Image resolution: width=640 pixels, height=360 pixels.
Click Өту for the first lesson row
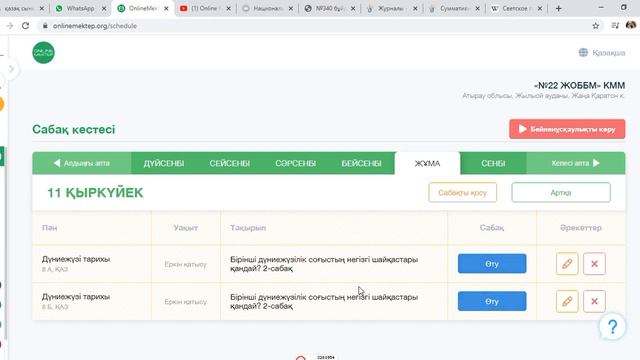(x=492, y=264)
